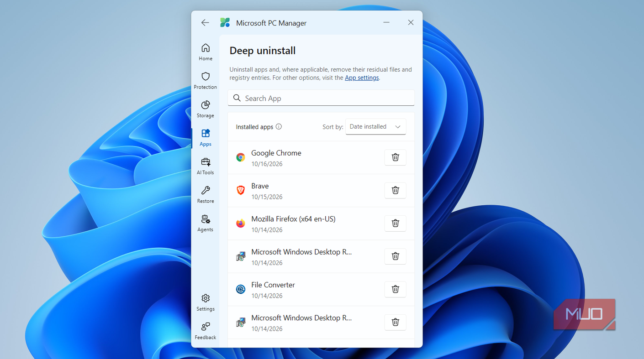Remove File Converter via its trash icon

pos(396,289)
